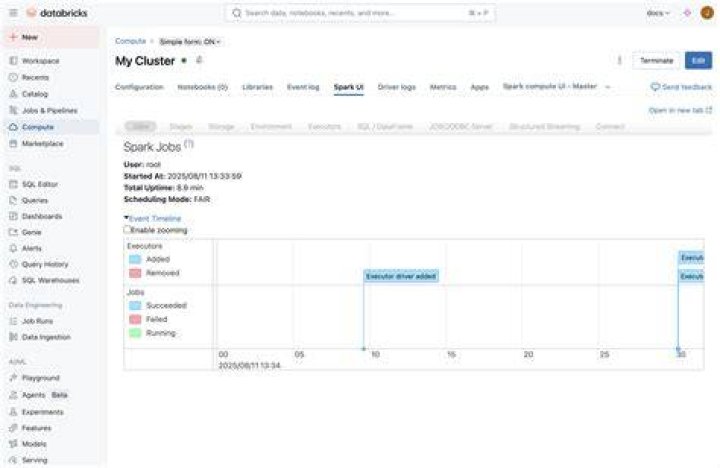The image size is (720, 468).
Task: Click the Alerts bell icon
Action: tap(13, 248)
